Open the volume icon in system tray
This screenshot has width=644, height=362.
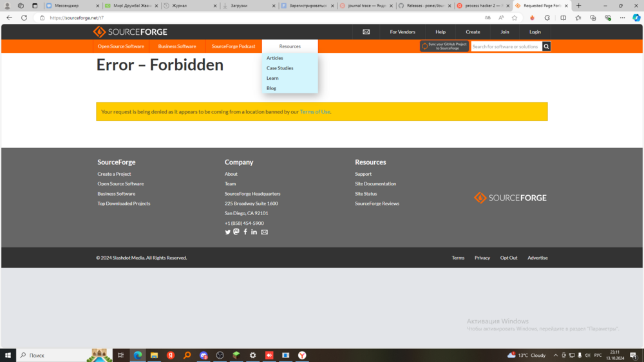(587, 356)
